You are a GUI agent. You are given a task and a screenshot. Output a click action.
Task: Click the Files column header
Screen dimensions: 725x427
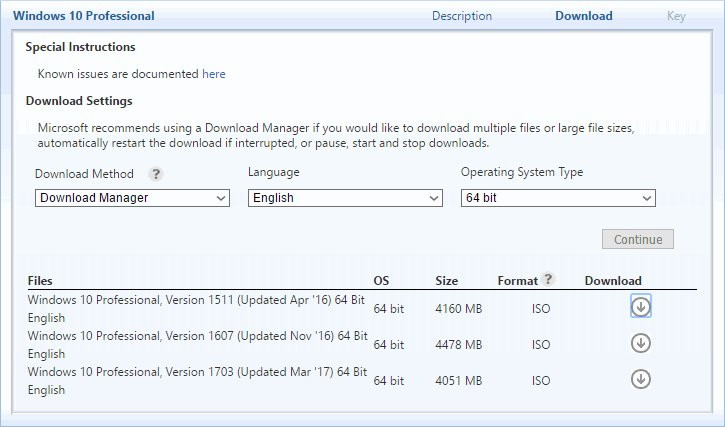40,281
